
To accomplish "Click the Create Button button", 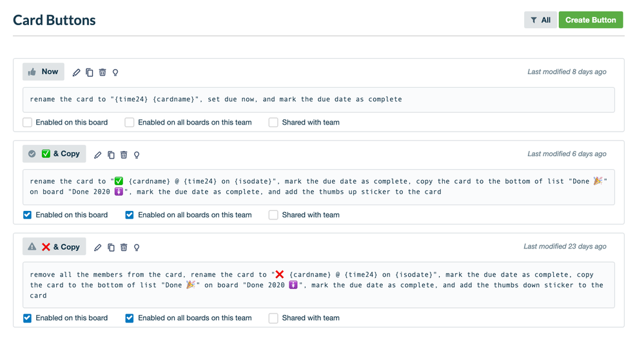I will pos(590,20).
